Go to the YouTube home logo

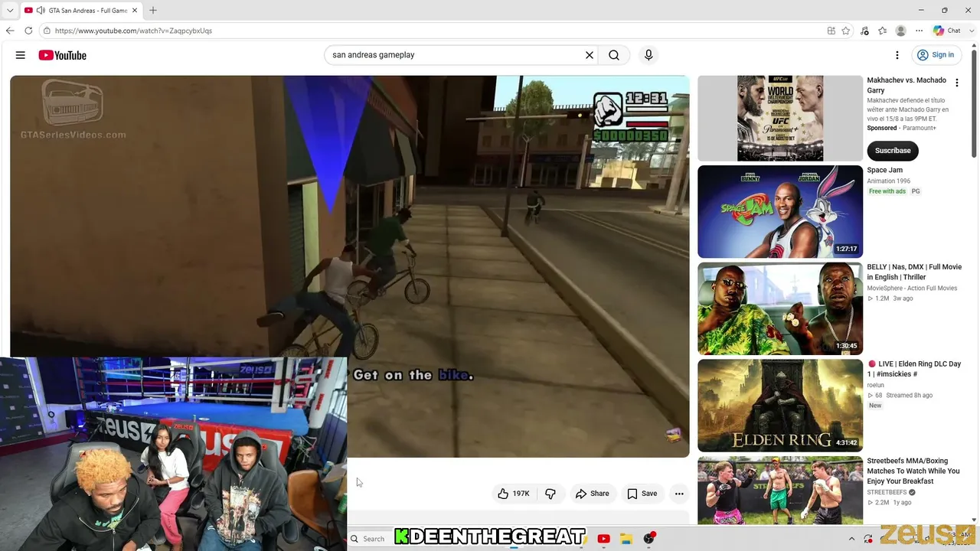[x=62, y=55]
